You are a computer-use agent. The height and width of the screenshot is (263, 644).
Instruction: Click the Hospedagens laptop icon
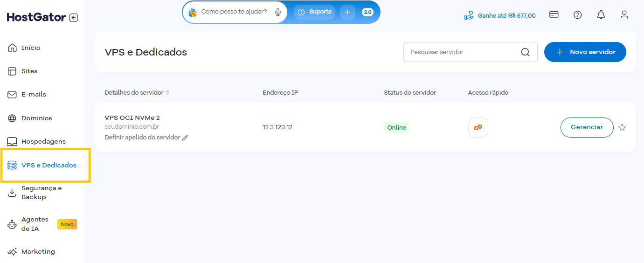click(x=12, y=141)
